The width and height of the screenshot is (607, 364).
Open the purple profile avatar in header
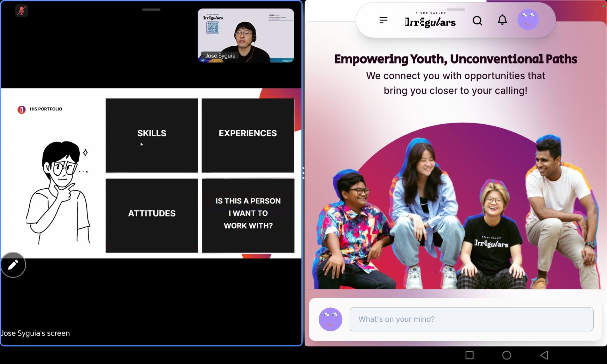coord(528,20)
